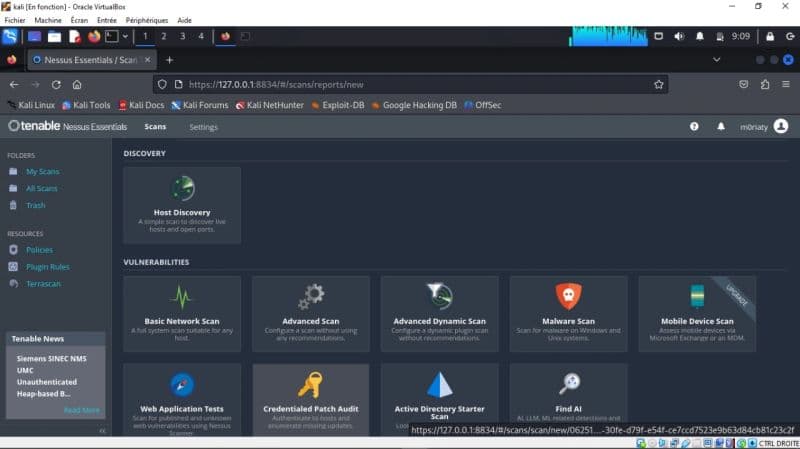Close the Nessus Essentials browser tab
800x449 pixels.
click(147, 60)
